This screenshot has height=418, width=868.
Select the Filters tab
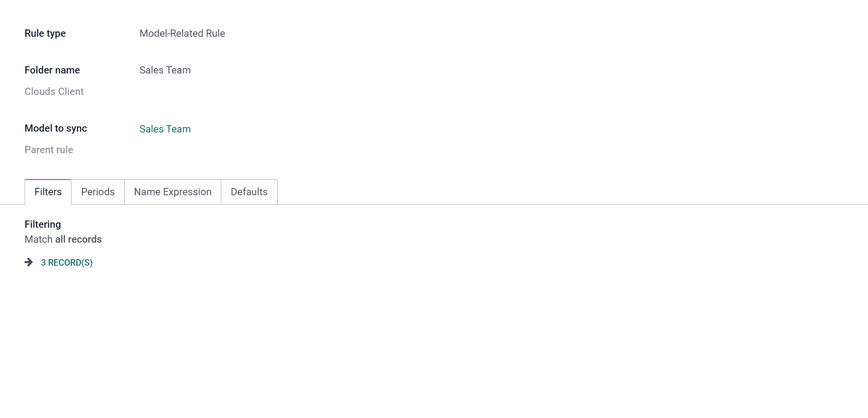click(48, 192)
